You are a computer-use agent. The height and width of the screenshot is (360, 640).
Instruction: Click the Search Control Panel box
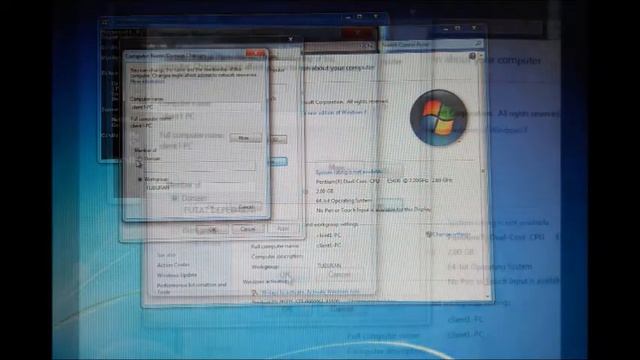(432, 44)
